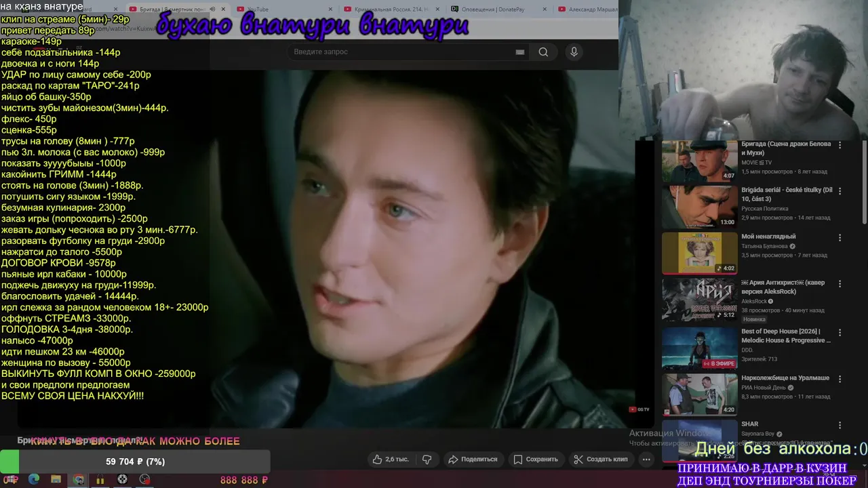This screenshot has width=868, height=488.
Task: Open options menu for Brigáda seriál video
Action: click(x=840, y=191)
